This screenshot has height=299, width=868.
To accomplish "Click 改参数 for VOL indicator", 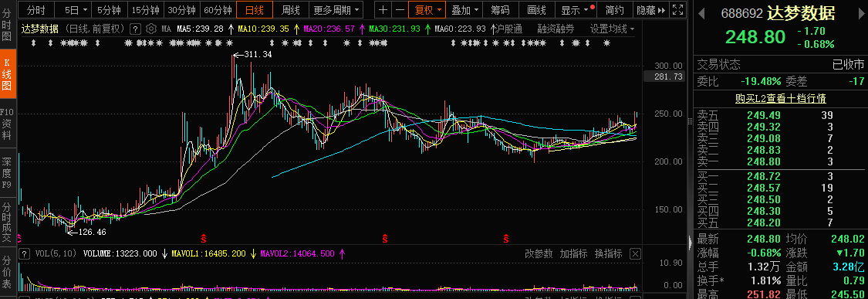I will coord(539,253).
